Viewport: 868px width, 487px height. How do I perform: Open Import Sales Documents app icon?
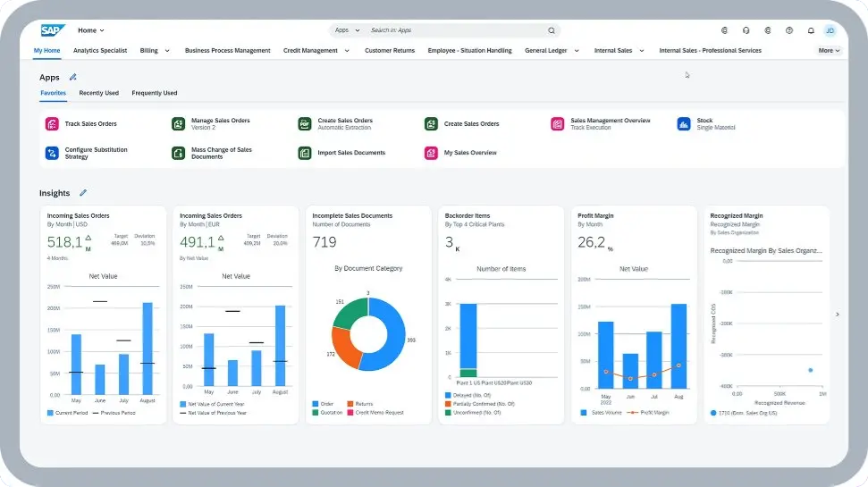coord(305,153)
